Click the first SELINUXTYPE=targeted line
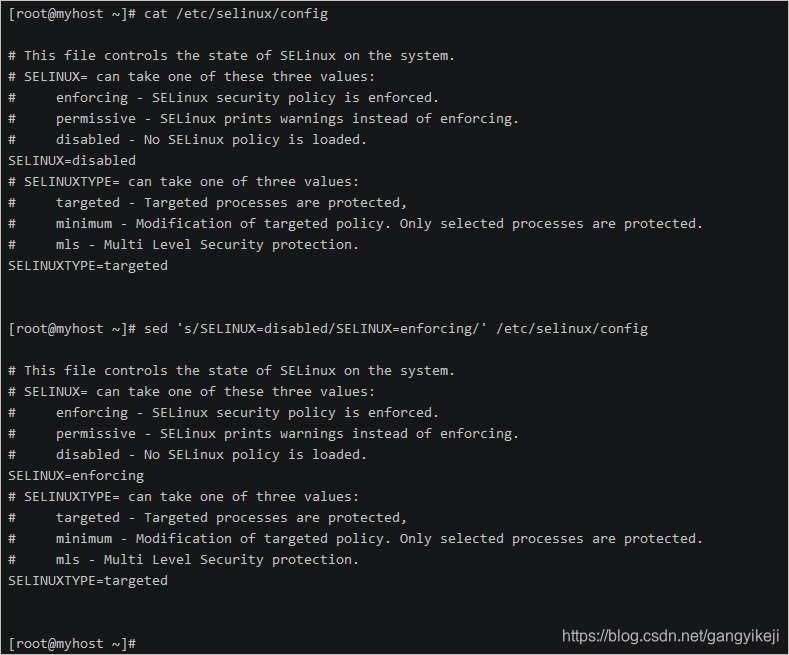Viewport: 789px width, 655px height. [x=88, y=266]
